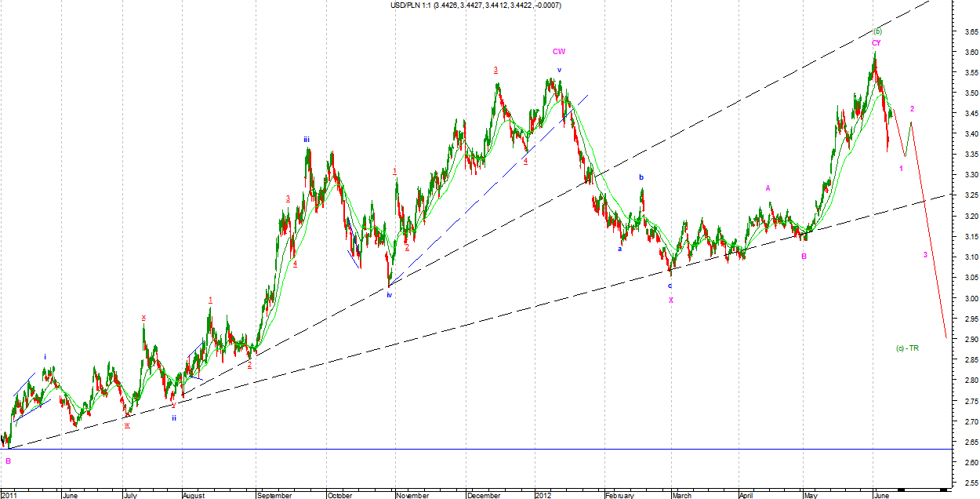Click the February label on time axis
The image size is (980, 499).
tap(620, 495)
